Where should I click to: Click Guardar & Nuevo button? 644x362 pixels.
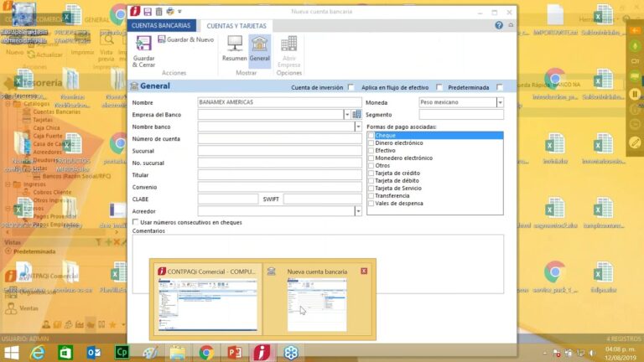point(186,39)
